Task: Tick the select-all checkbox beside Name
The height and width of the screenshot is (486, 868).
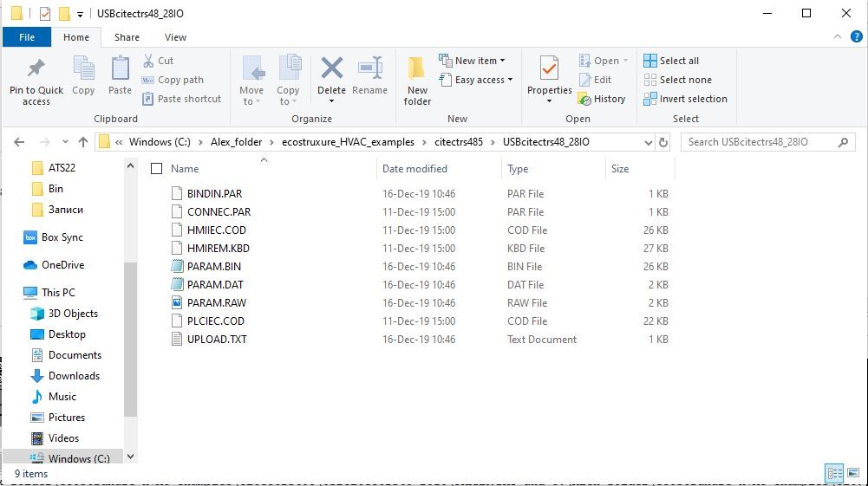Action: click(157, 169)
